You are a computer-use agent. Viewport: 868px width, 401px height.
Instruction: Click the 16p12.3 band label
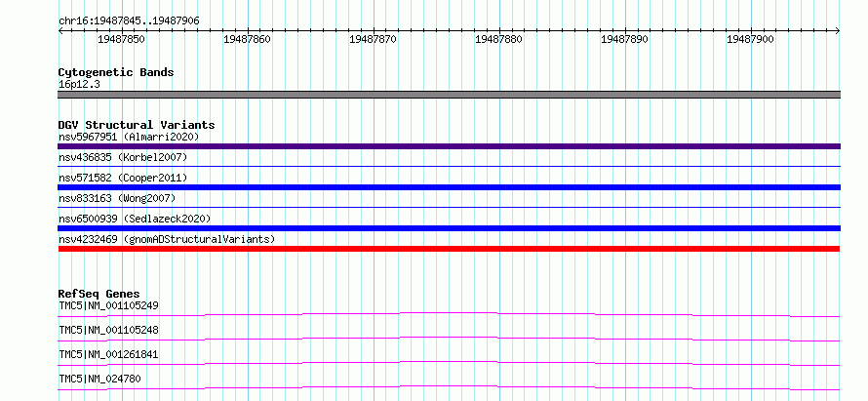click(79, 85)
